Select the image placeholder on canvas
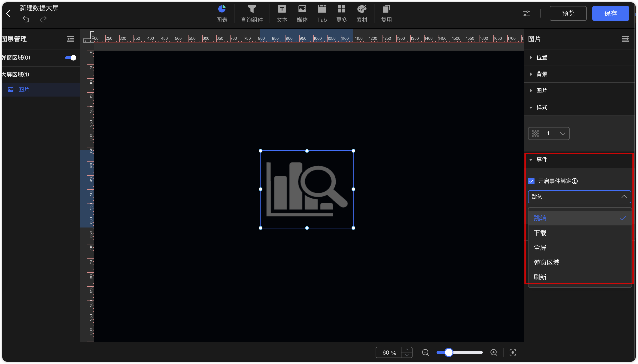This screenshot has width=638, height=364. coord(307,189)
